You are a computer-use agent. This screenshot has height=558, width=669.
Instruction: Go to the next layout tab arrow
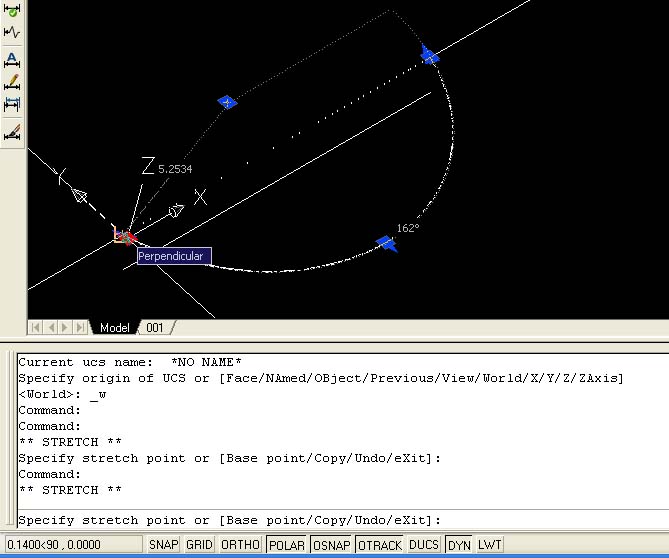[x=65, y=327]
